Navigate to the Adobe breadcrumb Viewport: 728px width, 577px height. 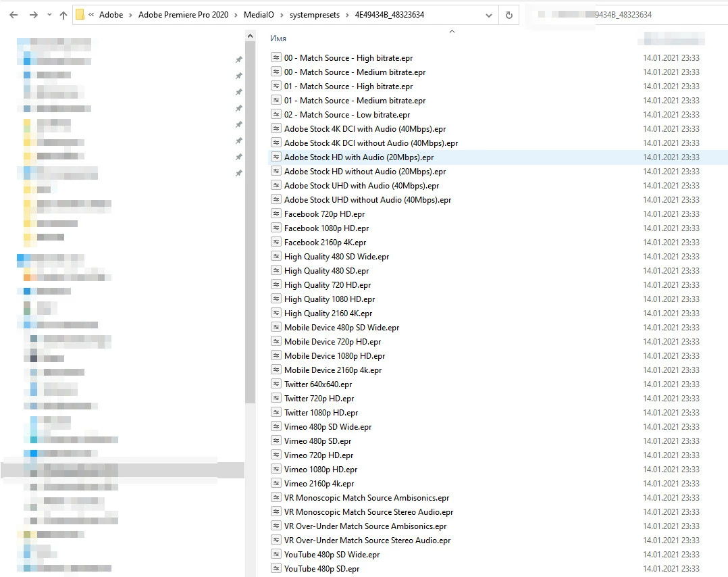point(111,15)
